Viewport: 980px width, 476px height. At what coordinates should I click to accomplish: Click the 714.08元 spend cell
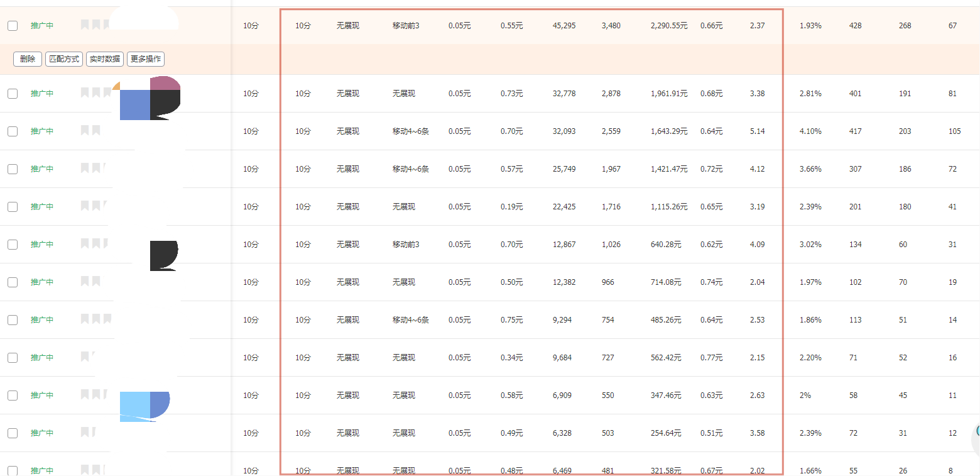pos(666,282)
